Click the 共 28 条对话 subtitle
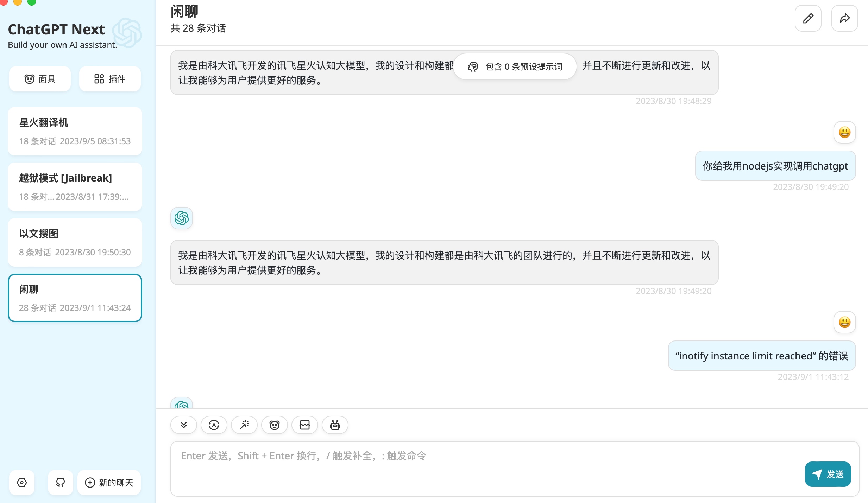 click(198, 28)
